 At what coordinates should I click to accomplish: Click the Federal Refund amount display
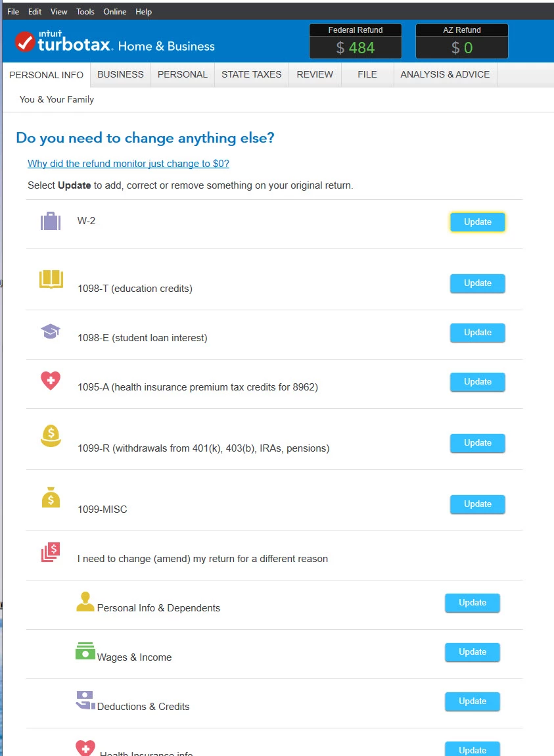pyautogui.click(x=356, y=48)
